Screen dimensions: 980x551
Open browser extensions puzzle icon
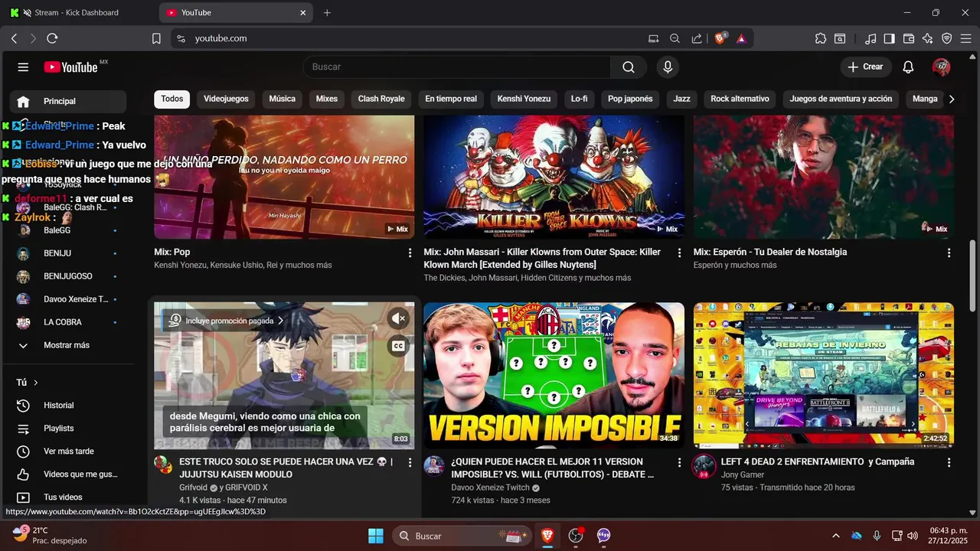coord(821,38)
